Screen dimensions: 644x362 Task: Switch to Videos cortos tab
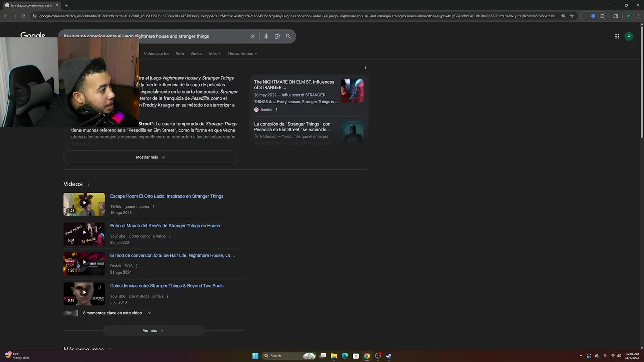point(156,54)
